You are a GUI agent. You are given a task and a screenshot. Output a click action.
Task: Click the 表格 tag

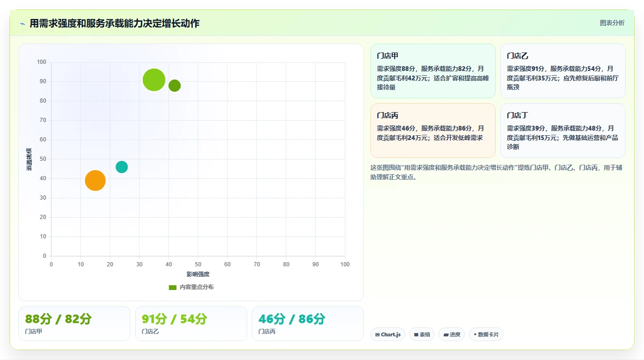[422, 334]
